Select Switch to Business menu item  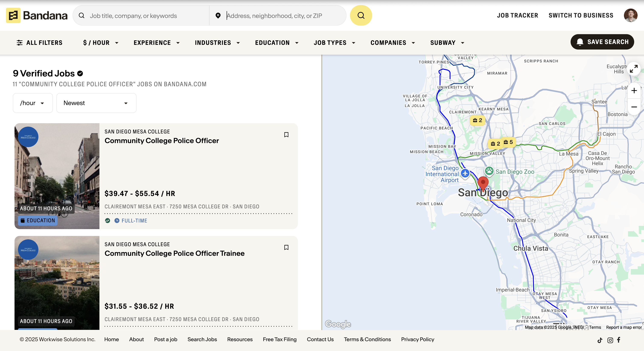pyautogui.click(x=581, y=16)
